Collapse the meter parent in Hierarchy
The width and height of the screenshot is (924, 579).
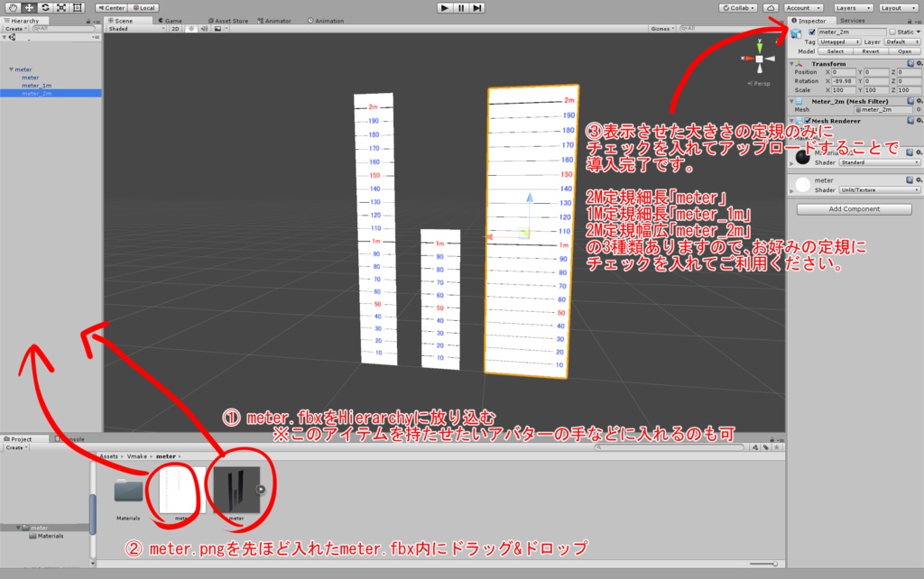11,69
